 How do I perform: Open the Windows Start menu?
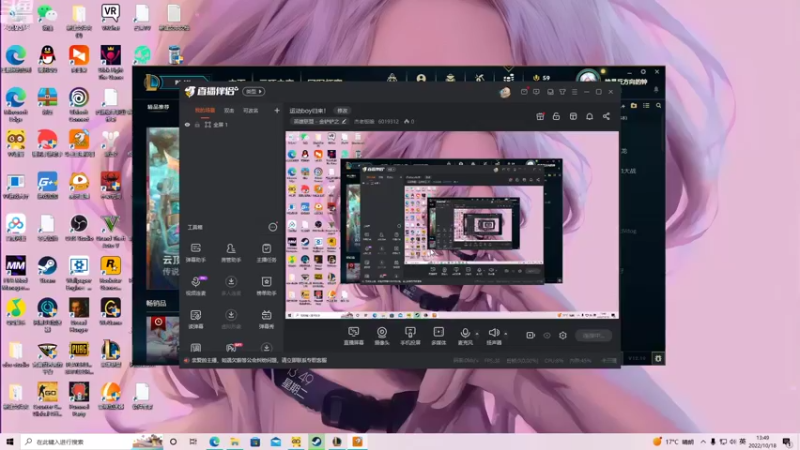tap(10, 441)
